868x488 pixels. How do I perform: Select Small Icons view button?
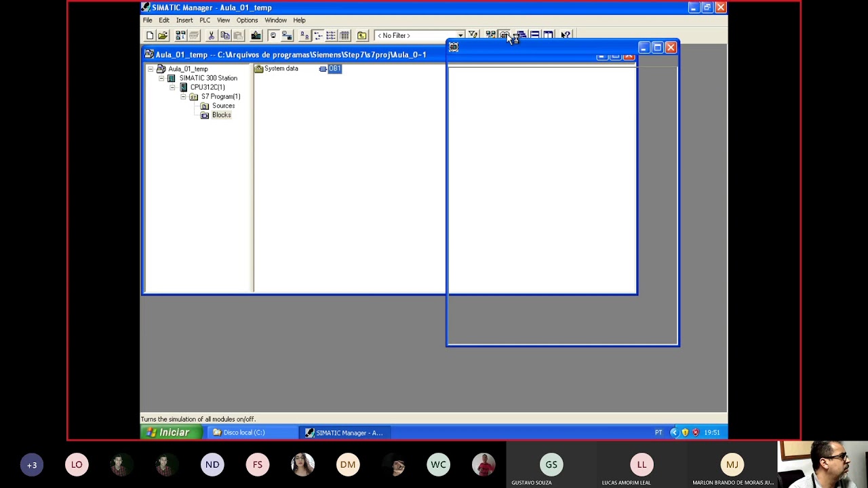(318, 35)
